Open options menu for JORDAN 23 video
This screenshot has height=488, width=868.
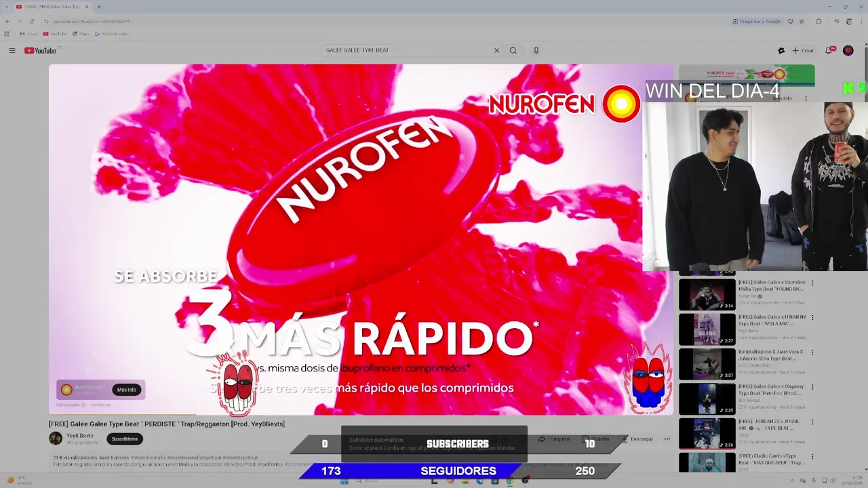coord(812,422)
